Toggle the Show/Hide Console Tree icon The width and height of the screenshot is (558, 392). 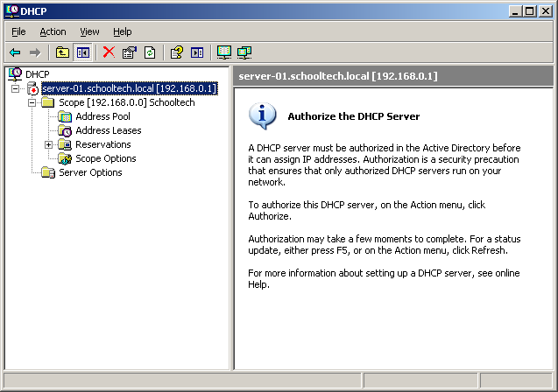(83, 53)
